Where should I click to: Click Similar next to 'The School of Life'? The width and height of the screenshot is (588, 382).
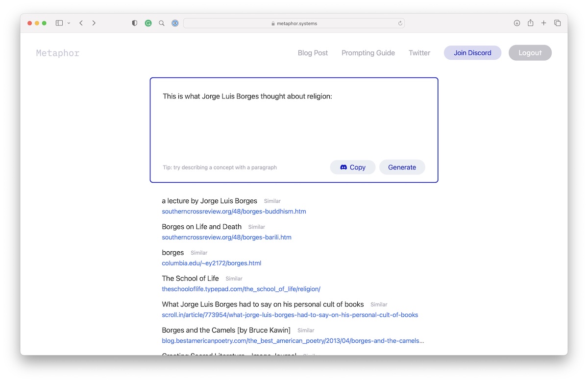tap(234, 279)
